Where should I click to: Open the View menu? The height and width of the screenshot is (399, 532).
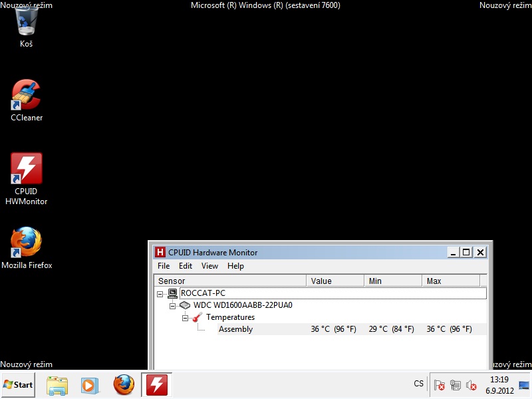tap(209, 266)
